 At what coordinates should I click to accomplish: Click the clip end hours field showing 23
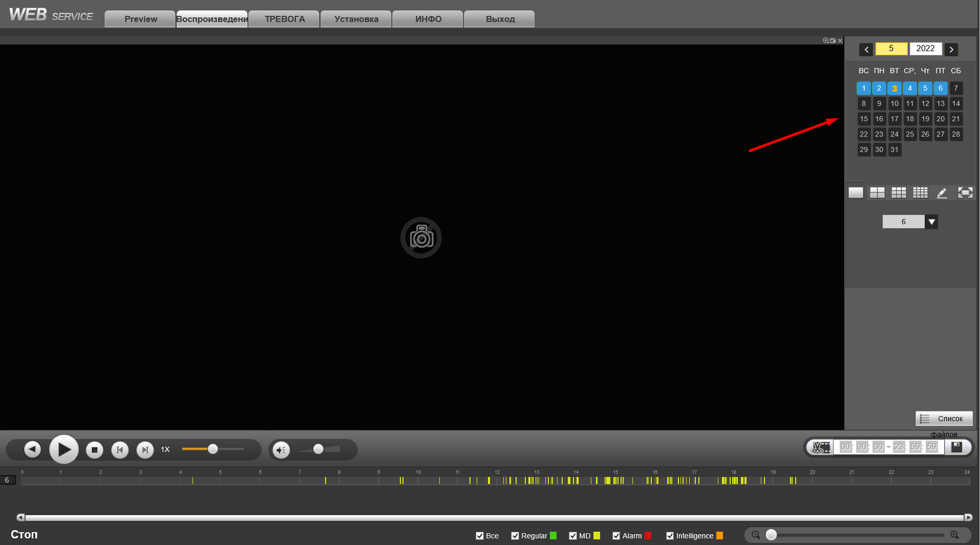[x=899, y=447]
